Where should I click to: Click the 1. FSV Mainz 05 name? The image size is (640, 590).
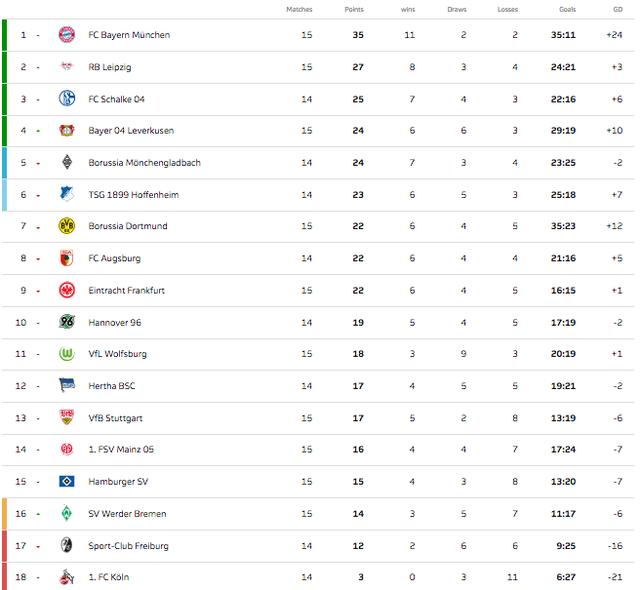tap(121, 449)
